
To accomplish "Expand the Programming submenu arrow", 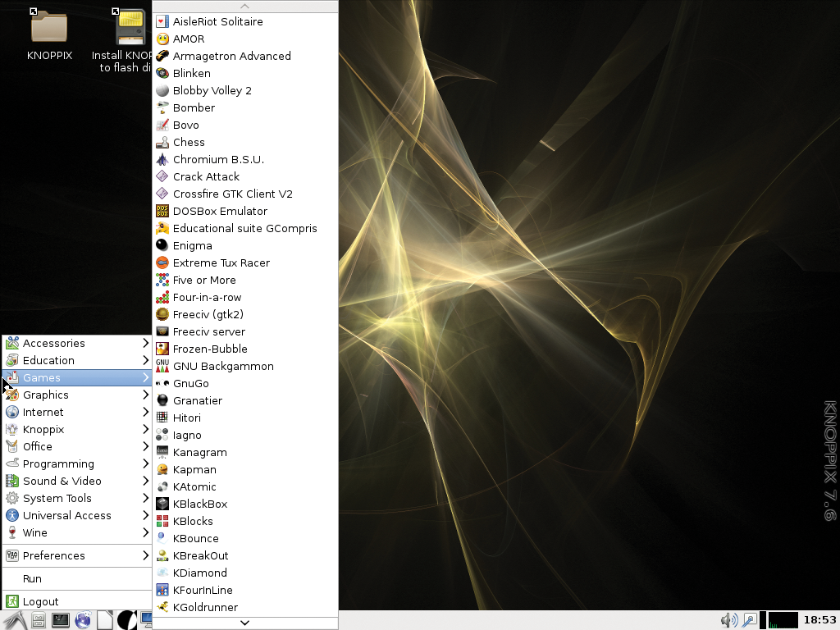I will click(x=145, y=463).
